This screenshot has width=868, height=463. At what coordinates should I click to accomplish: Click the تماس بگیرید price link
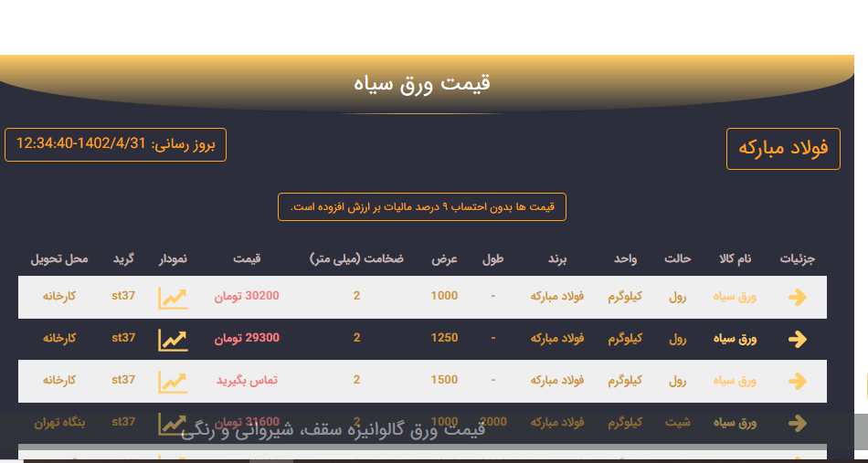[x=246, y=381]
